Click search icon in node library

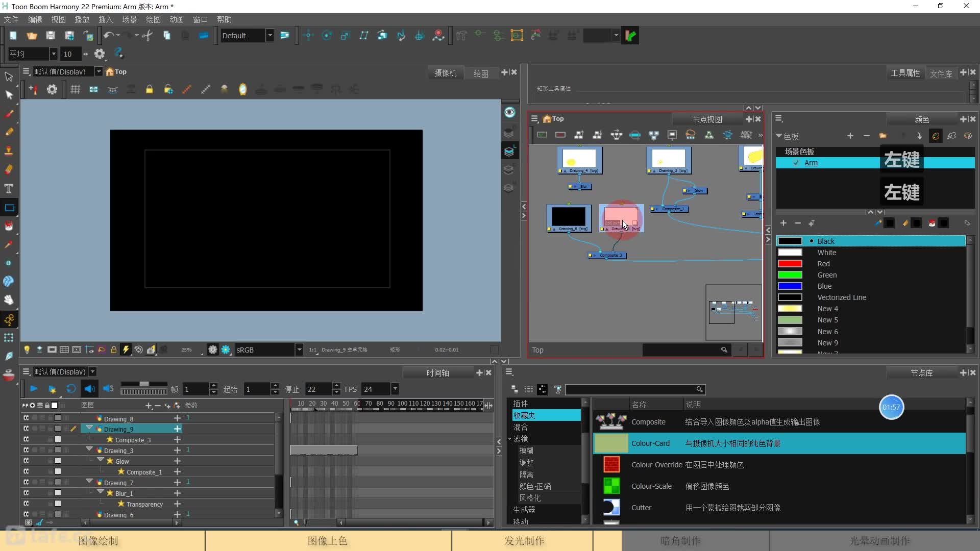click(699, 389)
